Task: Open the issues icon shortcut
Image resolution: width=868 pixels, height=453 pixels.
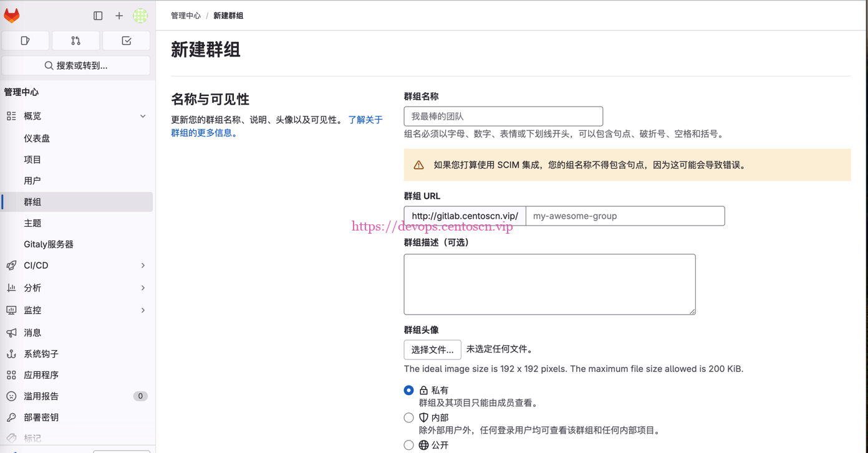Action: [x=26, y=41]
